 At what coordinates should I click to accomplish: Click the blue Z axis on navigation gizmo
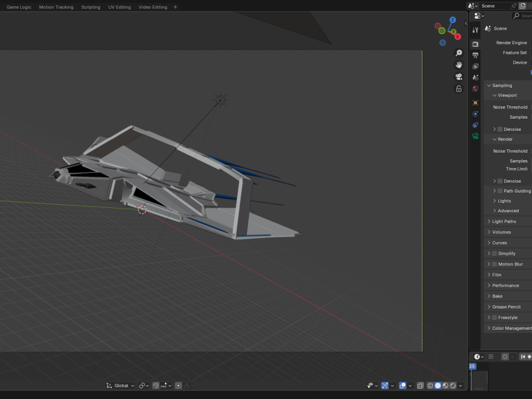pyautogui.click(x=452, y=20)
